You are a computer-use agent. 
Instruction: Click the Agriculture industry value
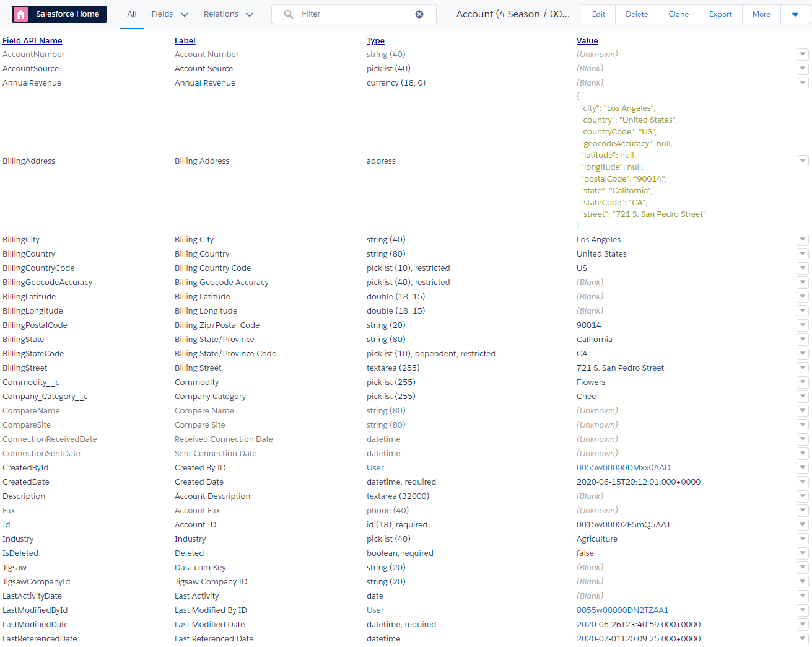pos(596,539)
